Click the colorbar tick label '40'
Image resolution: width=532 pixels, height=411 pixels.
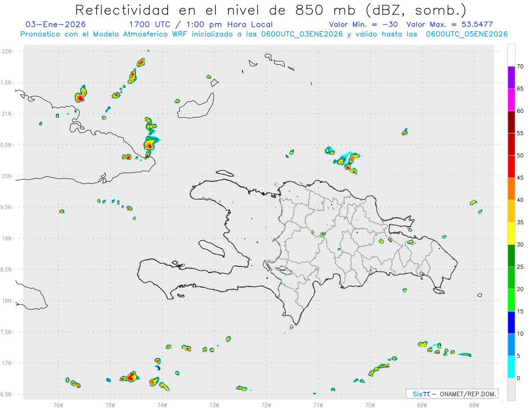coord(520,200)
